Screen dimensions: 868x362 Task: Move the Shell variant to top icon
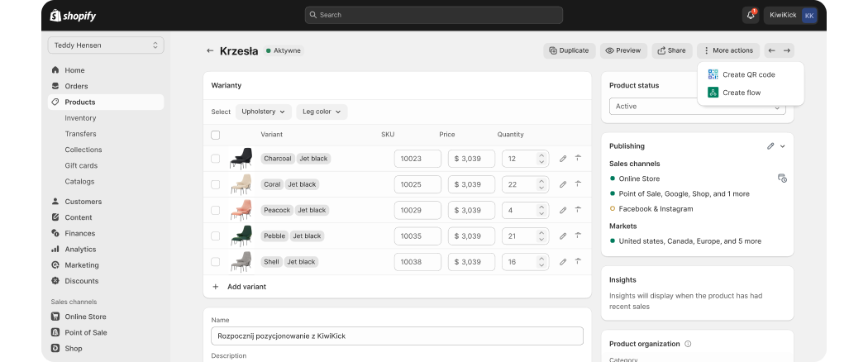pos(578,261)
